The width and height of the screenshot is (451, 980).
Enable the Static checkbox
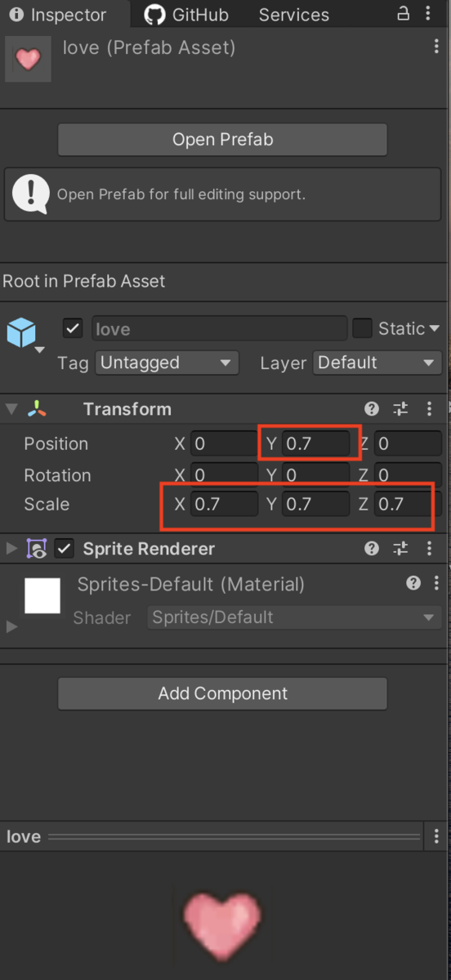pos(362,328)
